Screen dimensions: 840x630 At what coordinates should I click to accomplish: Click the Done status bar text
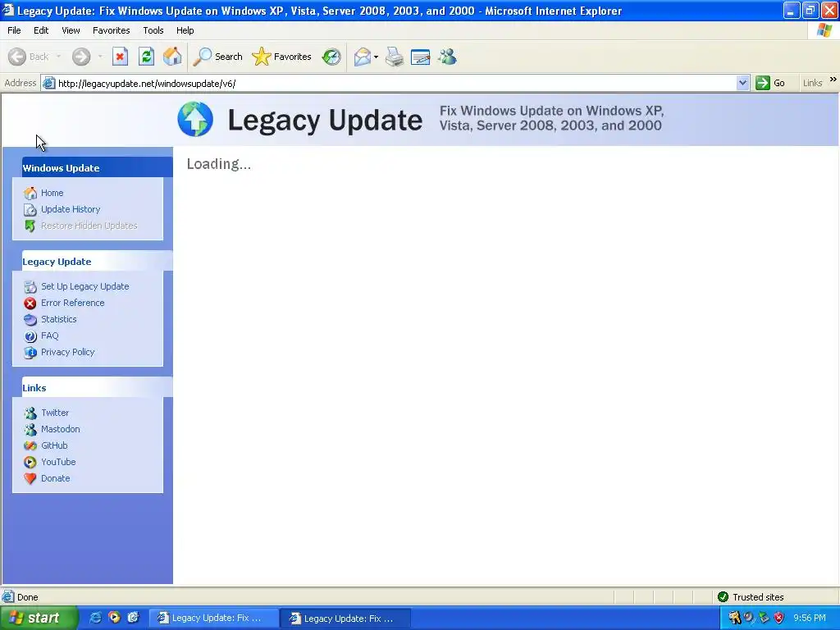(27, 597)
